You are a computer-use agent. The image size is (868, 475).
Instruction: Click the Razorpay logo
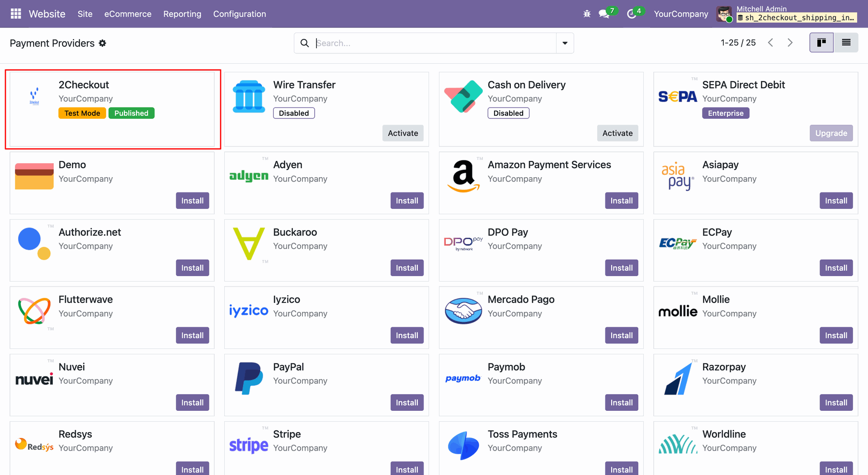pyautogui.click(x=678, y=378)
